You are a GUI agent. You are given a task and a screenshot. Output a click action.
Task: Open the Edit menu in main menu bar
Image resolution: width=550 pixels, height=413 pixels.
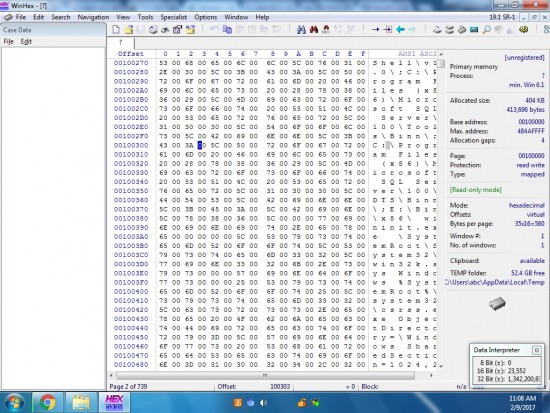pos(39,17)
